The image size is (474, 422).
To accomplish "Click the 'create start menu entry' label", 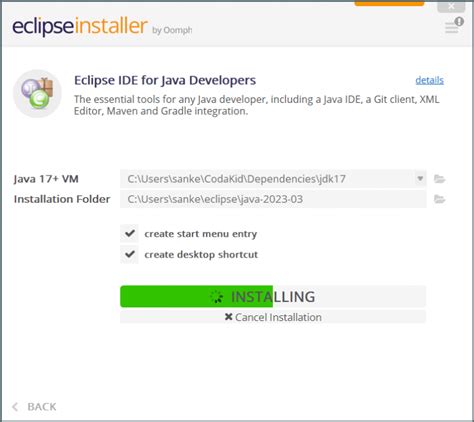I will [x=201, y=234].
